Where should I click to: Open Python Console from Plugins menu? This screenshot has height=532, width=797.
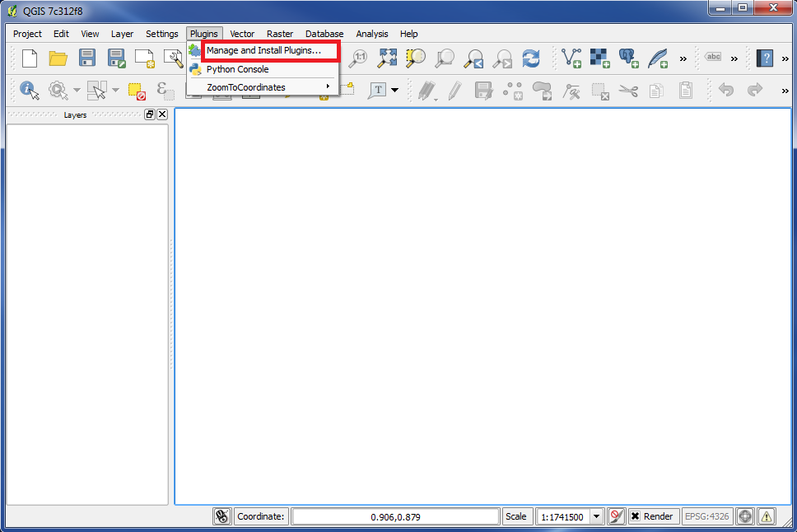(263, 69)
